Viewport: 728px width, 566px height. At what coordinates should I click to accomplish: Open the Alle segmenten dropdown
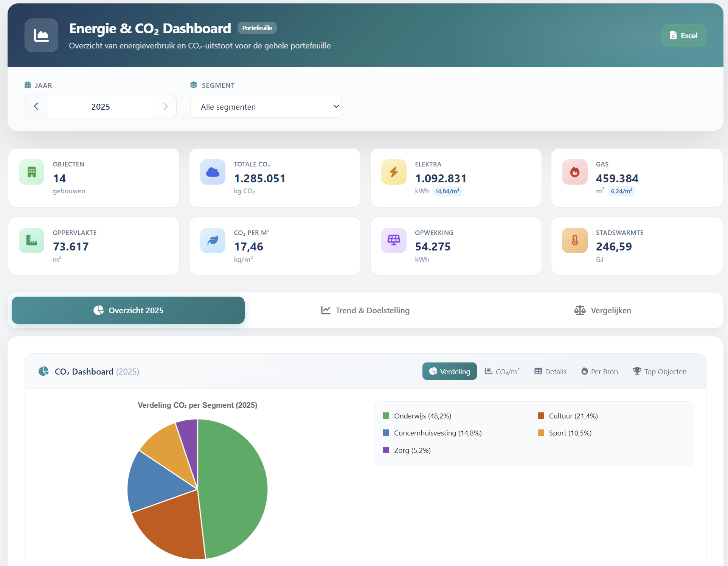pyautogui.click(x=266, y=106)
